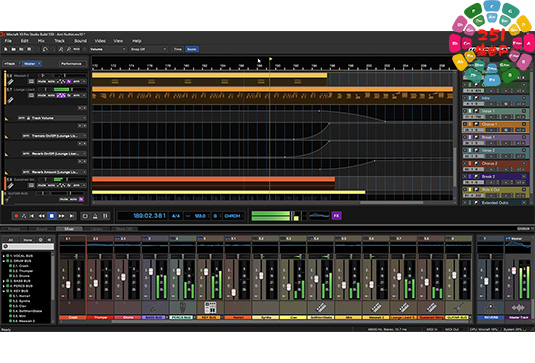Open the Track Volume automation lane dropdown
The image size is (535, 363).
pyautogui.click(x=51, y=118)
